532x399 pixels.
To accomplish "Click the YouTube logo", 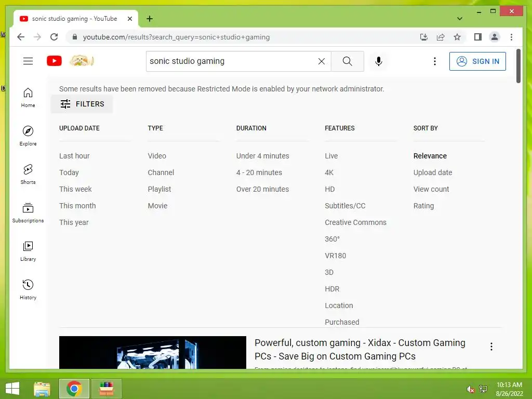I will point(54,61).
